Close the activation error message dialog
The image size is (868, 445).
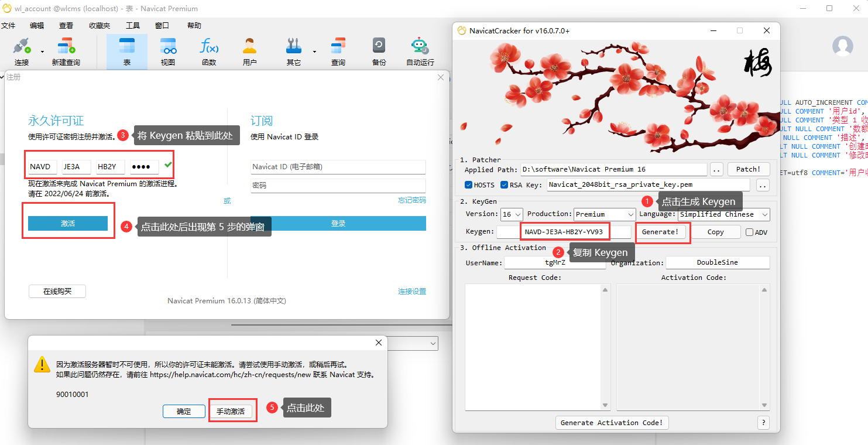[379, 343]
